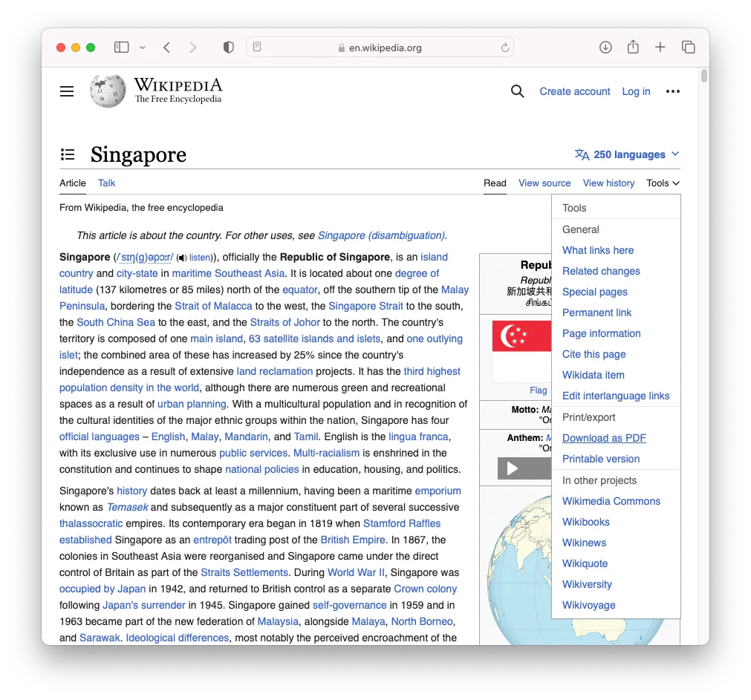Open the View source tab
Viewport: 751px width, 700px height.
(x=544, y=183)
